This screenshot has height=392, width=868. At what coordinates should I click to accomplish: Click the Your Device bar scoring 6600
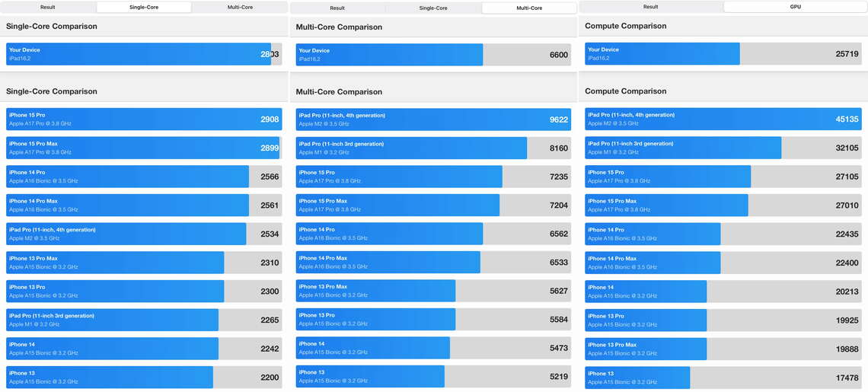pos(433,55)
